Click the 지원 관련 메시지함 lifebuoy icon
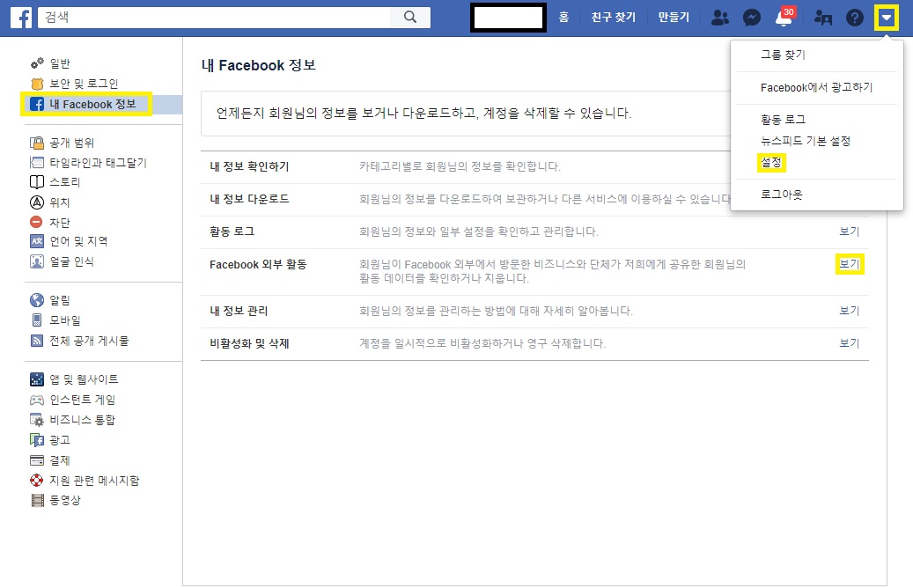Viewport: 913px width, 588px height. (x=37, y=481)
